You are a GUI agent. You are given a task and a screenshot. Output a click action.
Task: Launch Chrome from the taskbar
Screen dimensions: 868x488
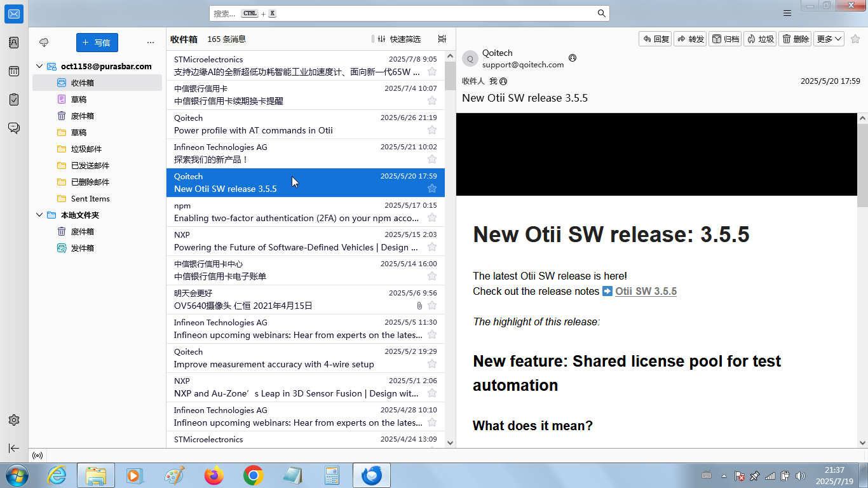point(254,475)
